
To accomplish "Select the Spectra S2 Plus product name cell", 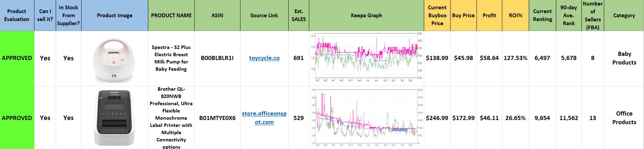I will [171, 58].
